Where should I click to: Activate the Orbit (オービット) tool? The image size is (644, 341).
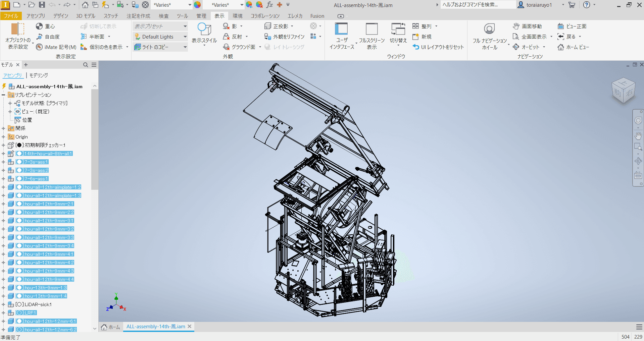point(516,47)
